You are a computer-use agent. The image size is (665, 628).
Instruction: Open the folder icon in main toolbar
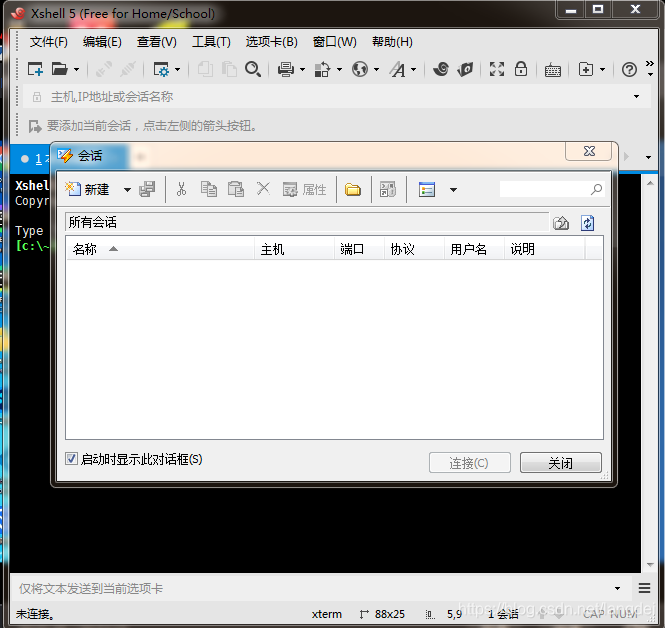(59, 69)
